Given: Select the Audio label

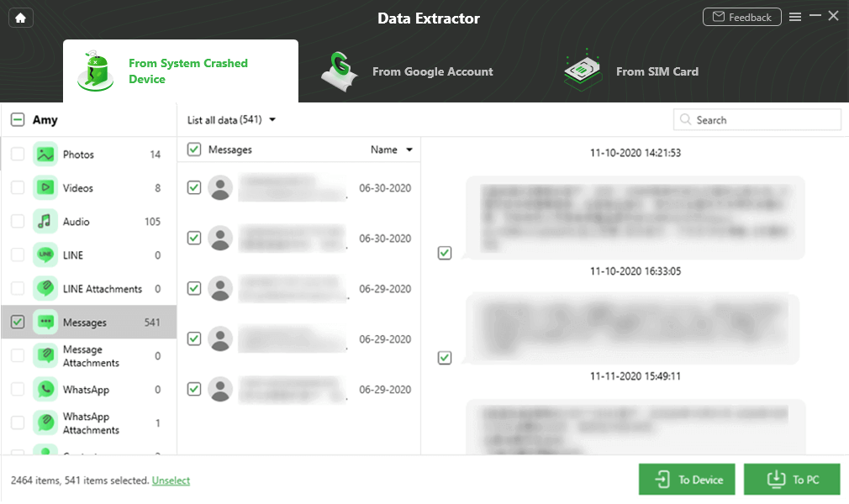Looking at the screenshot, I should [76, 222].
